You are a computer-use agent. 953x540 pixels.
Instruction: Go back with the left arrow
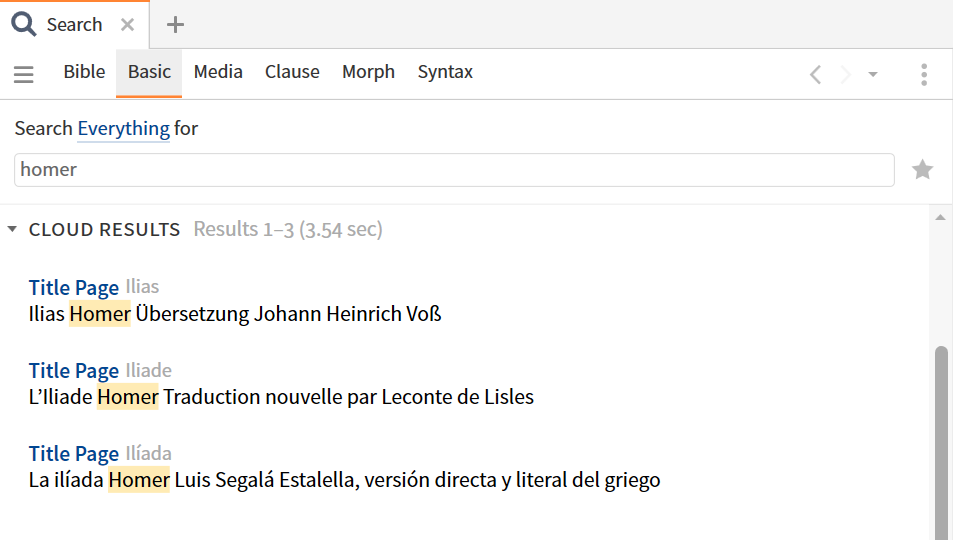point(816,75)
